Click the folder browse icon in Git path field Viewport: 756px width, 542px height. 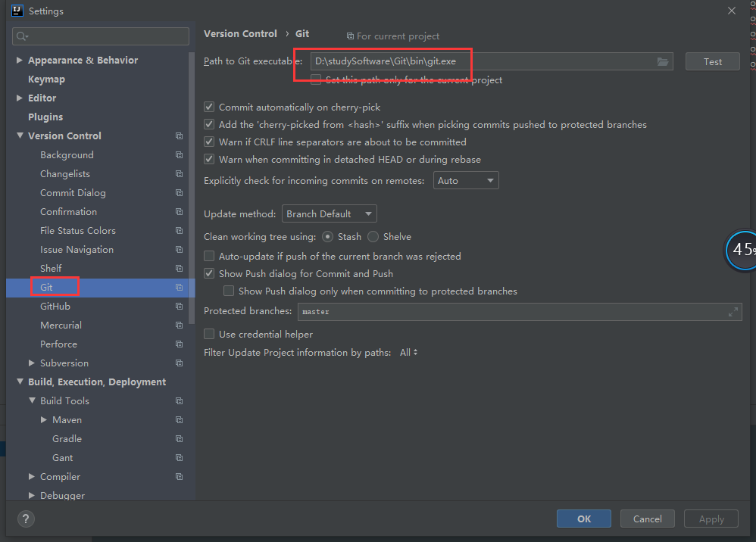(x=663, y=61)
